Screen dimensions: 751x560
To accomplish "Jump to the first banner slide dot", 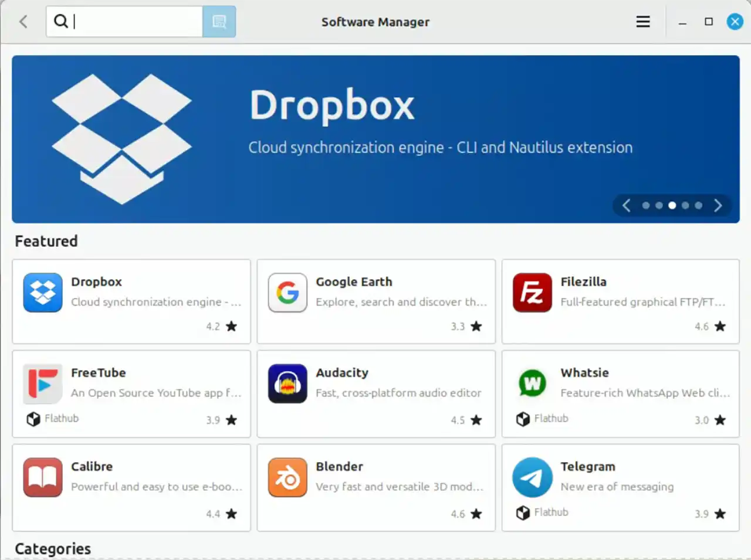I will coord(646,205).
